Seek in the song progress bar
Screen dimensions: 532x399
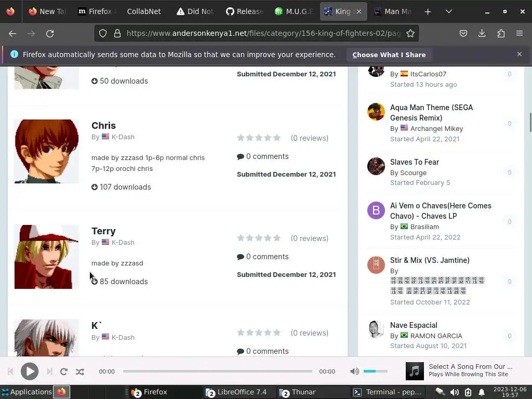pos(218,371)
